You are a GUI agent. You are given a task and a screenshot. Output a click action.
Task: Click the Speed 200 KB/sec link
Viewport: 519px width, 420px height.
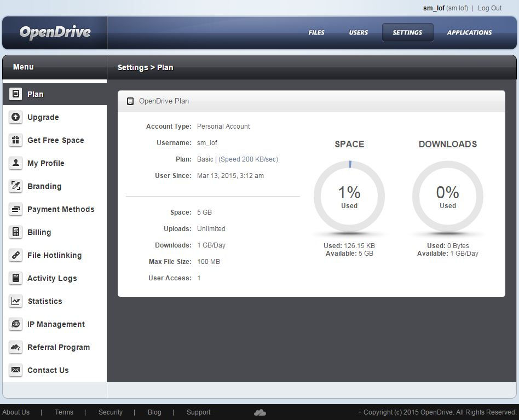click(x=248, y=159)
